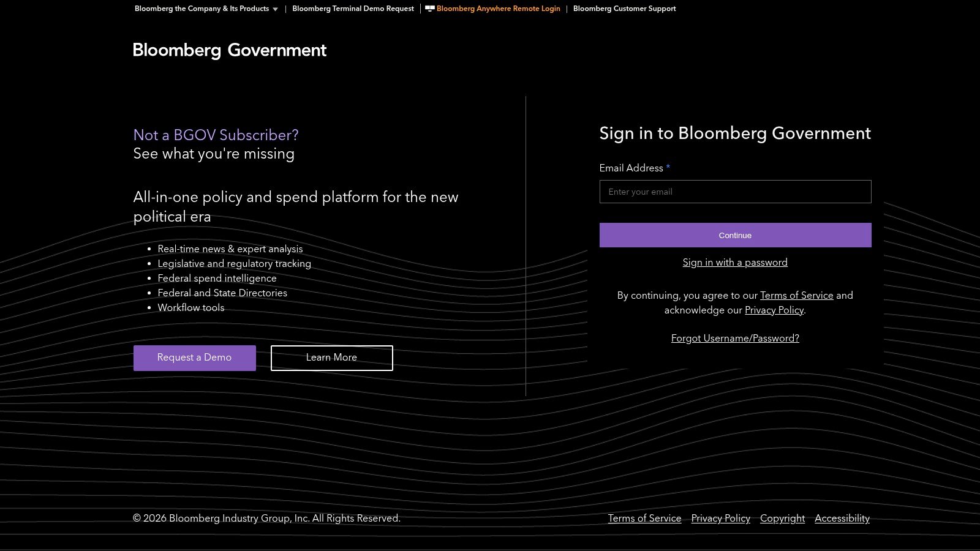
Task: Click 'Not a BGOV Subscriber?' heading
Action: tap(216, 135)
